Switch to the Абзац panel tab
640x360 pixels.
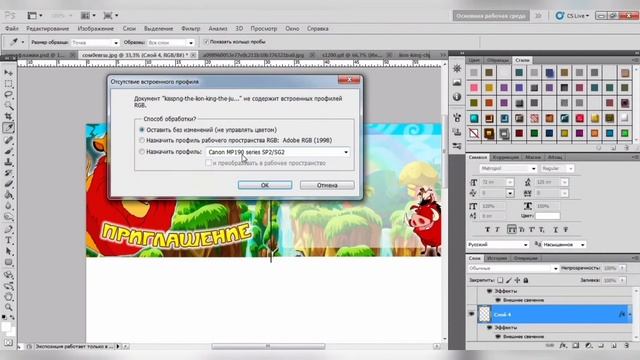[555, 157]
